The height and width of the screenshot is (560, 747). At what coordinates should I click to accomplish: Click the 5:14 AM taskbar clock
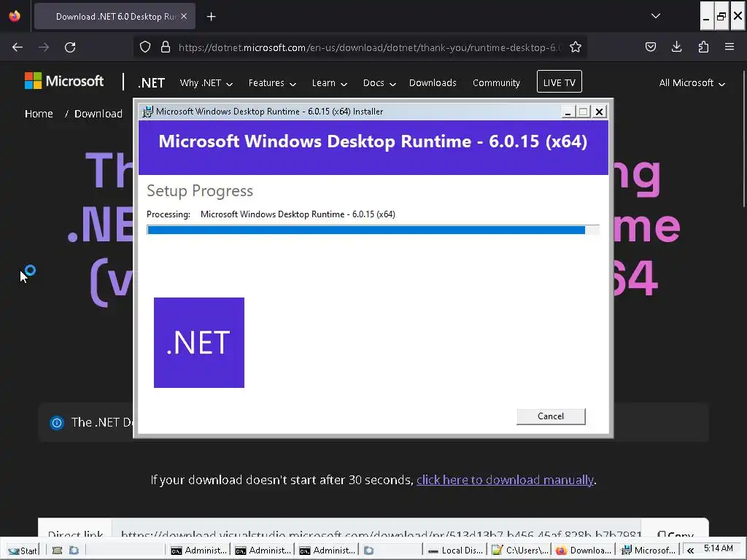pyautogui.click(x=719, y=548)
